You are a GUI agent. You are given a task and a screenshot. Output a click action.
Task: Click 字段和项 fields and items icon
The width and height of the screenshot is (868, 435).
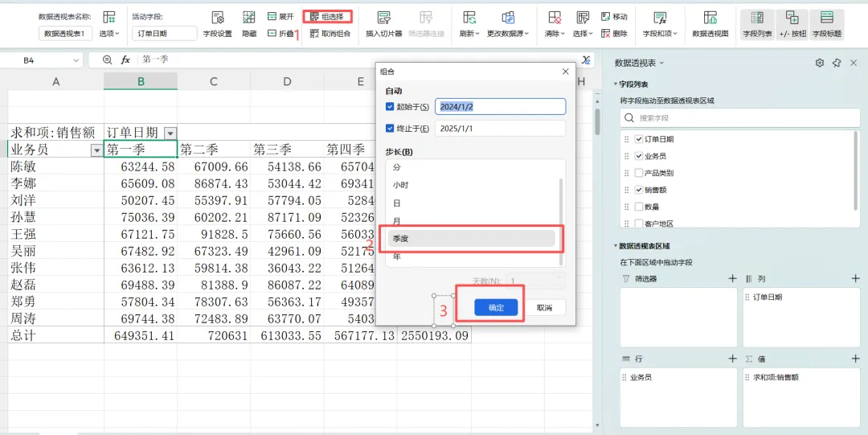660,18
